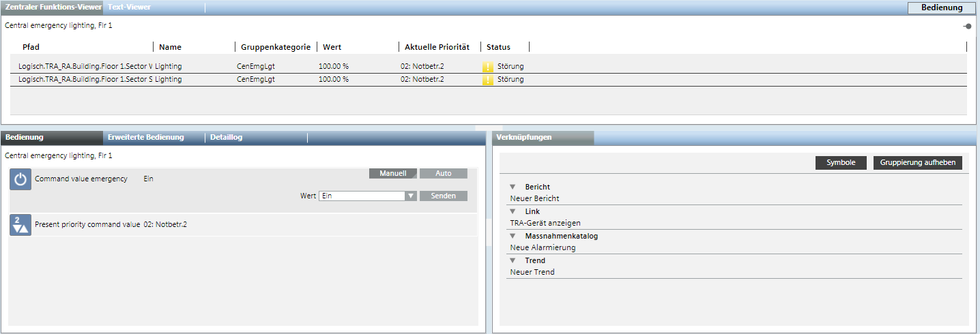Click the Symbole button
The width and height of the screenshot is (980, 334).
(841, 163)
